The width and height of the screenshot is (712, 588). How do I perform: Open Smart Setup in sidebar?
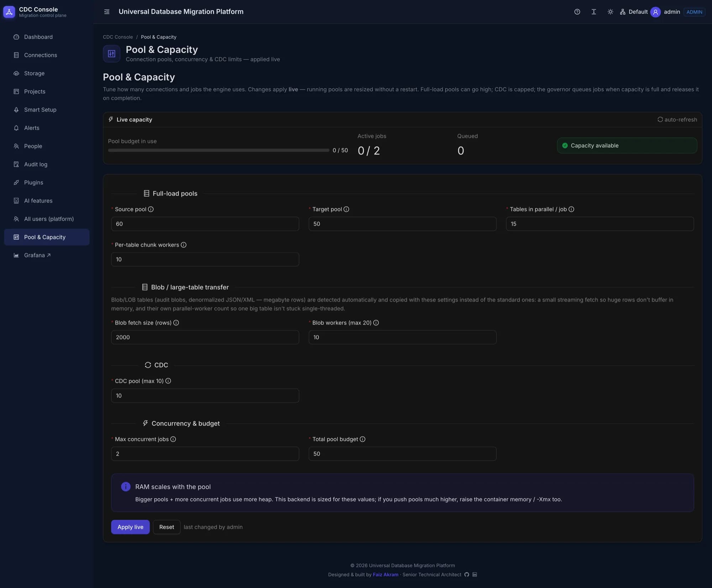(x=47, y=110)
